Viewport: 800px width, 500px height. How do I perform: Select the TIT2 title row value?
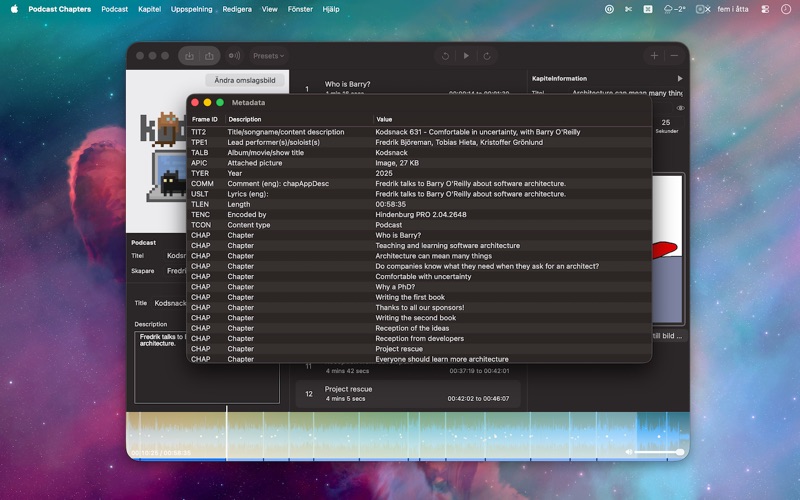[x=478, y=132]
